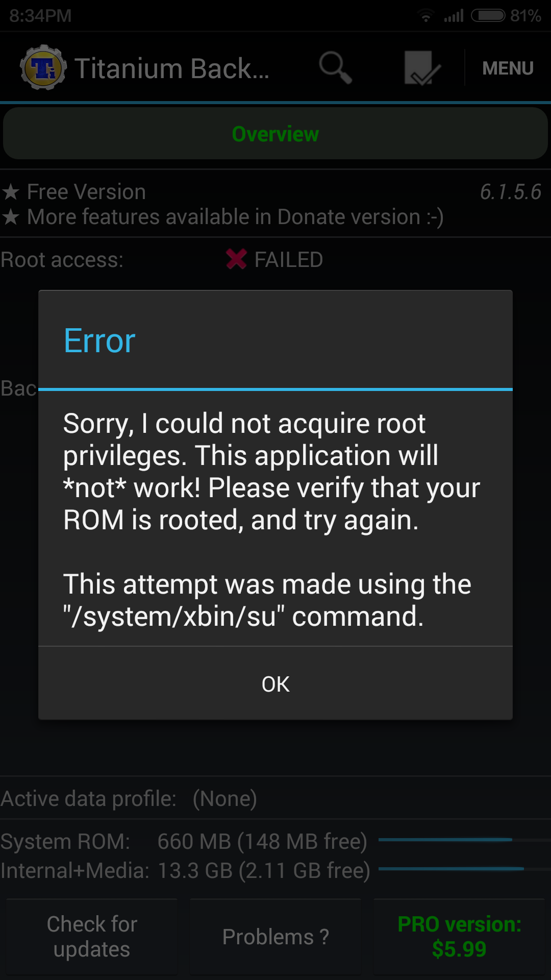
Task: Tap the 6.1.5.6 version number
Action: pos(510,192)
